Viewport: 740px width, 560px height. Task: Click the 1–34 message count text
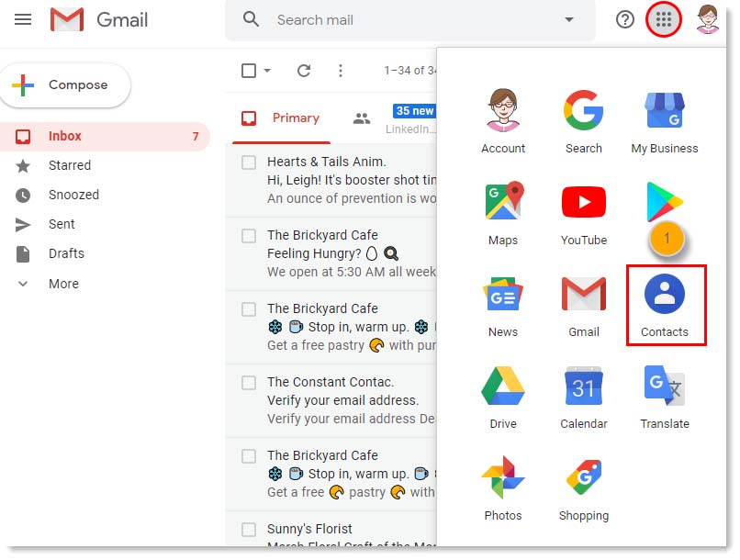point(409,71)
